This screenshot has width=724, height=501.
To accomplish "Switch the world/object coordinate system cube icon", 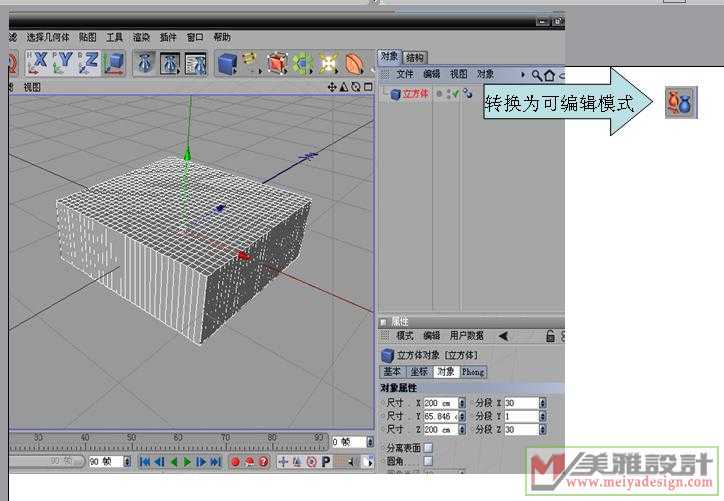I will point(114,63).
